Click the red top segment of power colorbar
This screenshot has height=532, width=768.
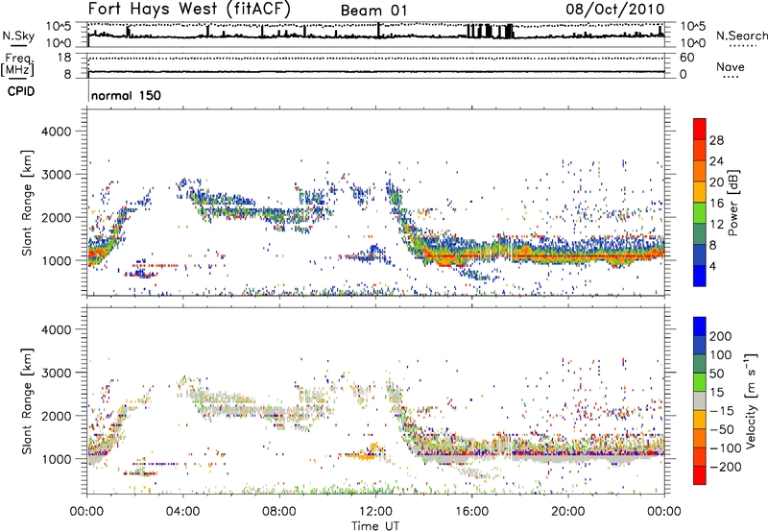[x=700, y=130]
